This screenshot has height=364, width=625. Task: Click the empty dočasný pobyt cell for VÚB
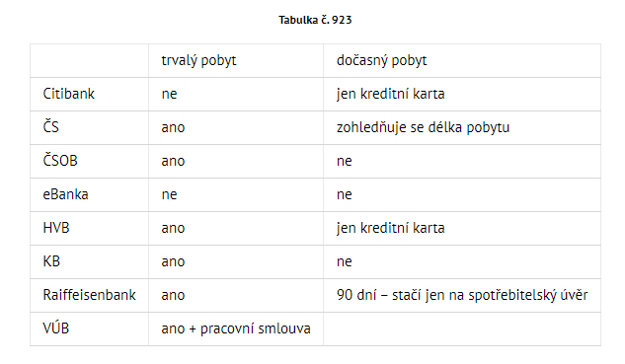point(462,328)
